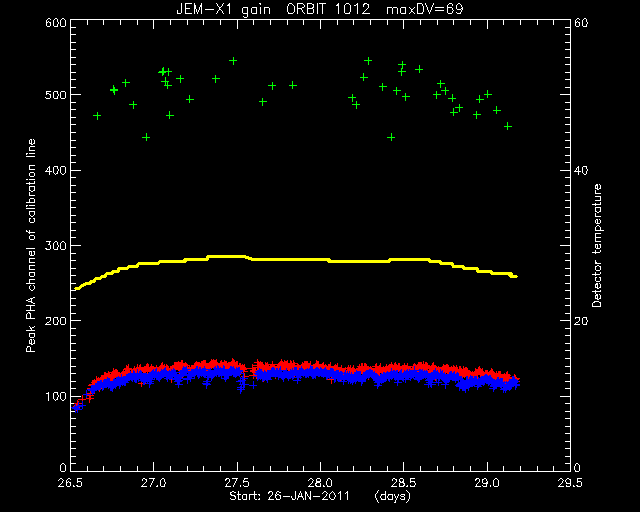Click the 29.5 tick label on the x-axis
The image size is (640, 512).
[x=570, y=483]
